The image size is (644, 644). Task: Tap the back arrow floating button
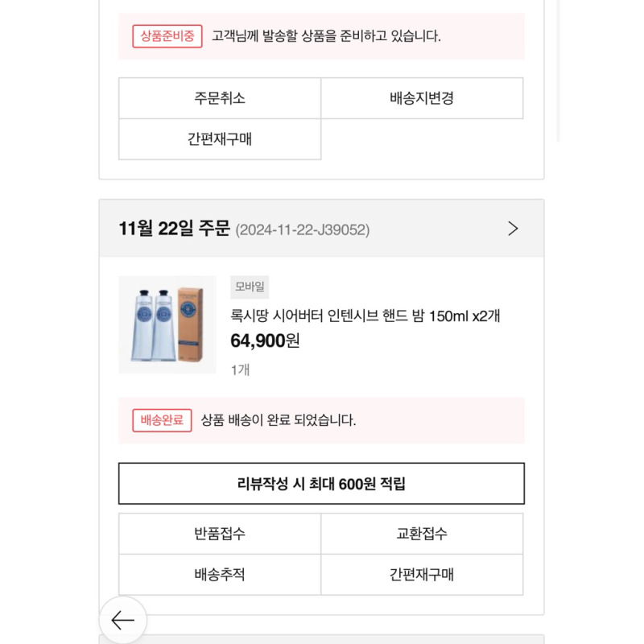[123, 620]
